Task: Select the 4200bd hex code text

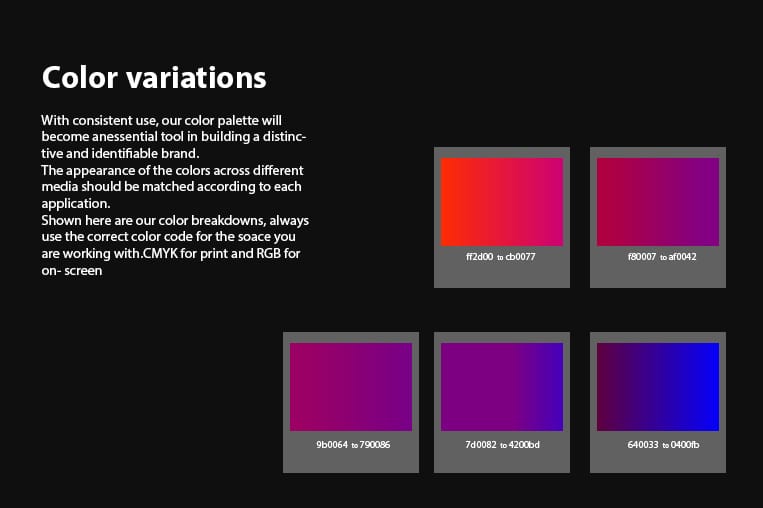Action: [x=523, y=443]
